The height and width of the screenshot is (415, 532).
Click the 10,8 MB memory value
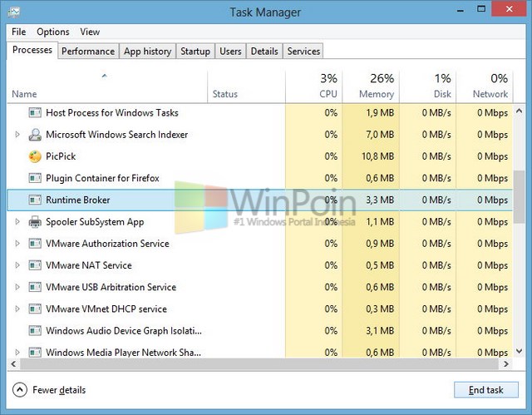377,156
